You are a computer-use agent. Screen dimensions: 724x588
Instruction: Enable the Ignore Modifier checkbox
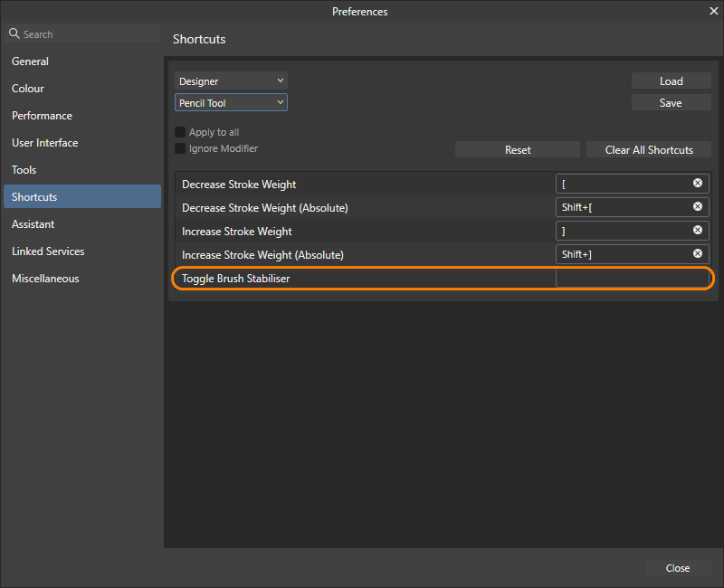179,148
